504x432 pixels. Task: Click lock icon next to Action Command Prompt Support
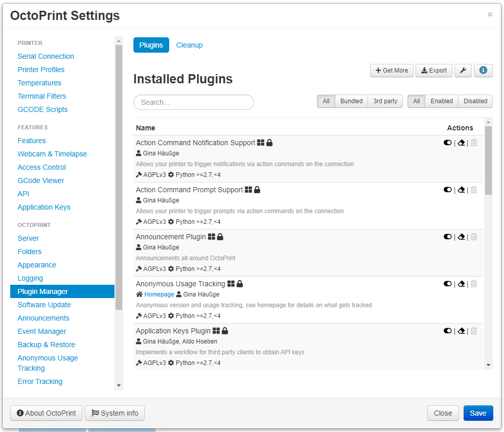(257, 190)
